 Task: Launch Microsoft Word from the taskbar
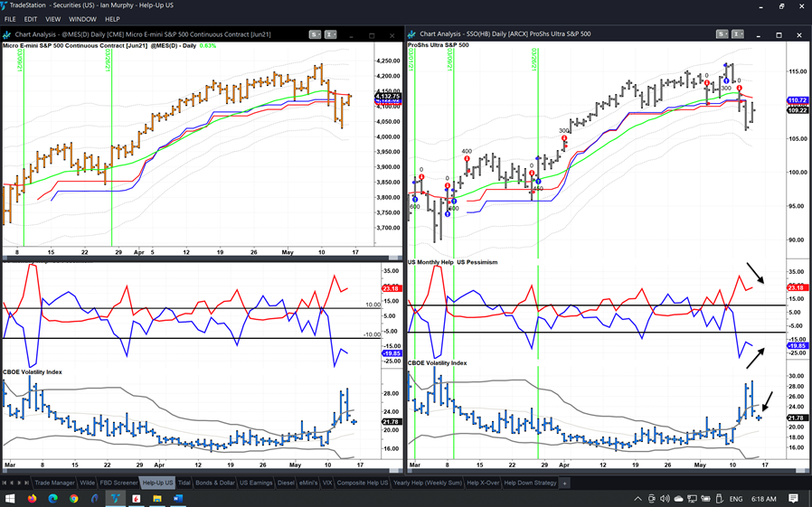(178, 499)
